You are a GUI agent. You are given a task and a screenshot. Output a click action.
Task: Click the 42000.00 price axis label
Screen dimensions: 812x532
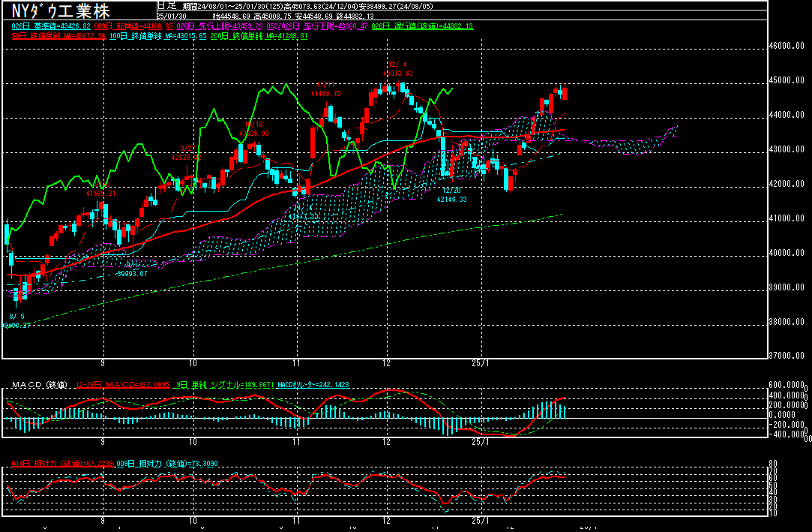pos(787,184)
